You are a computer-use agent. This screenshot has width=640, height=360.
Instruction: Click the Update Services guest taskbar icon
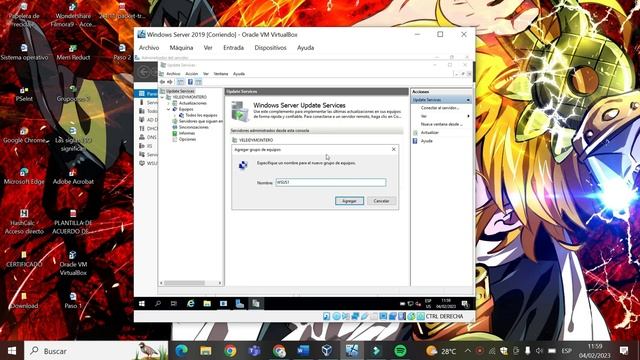256,304
